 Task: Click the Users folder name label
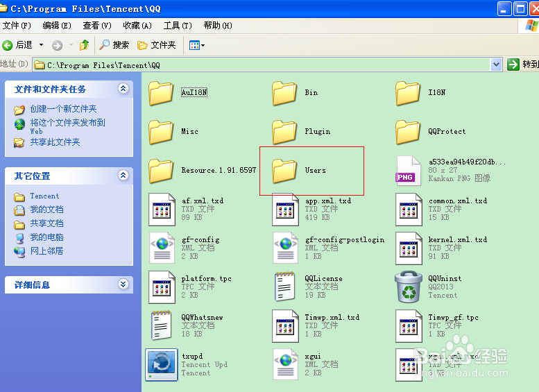click(x=315, y=170)
